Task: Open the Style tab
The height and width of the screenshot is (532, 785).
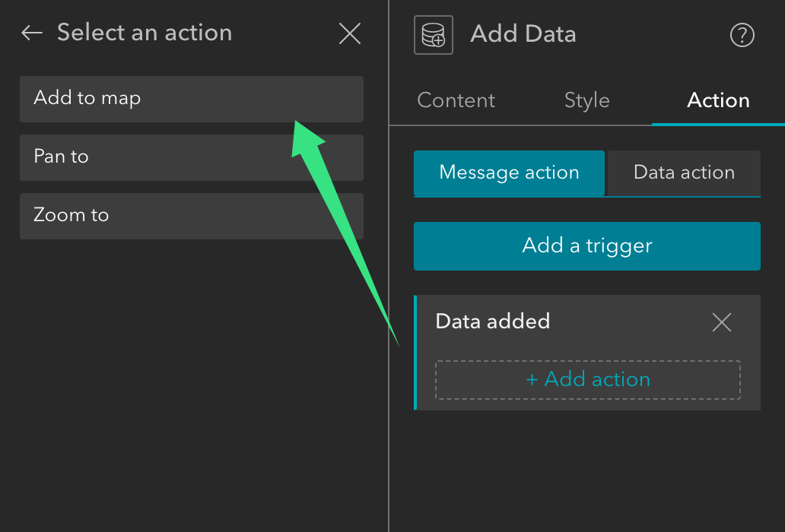Action: [x=586, y=100]
